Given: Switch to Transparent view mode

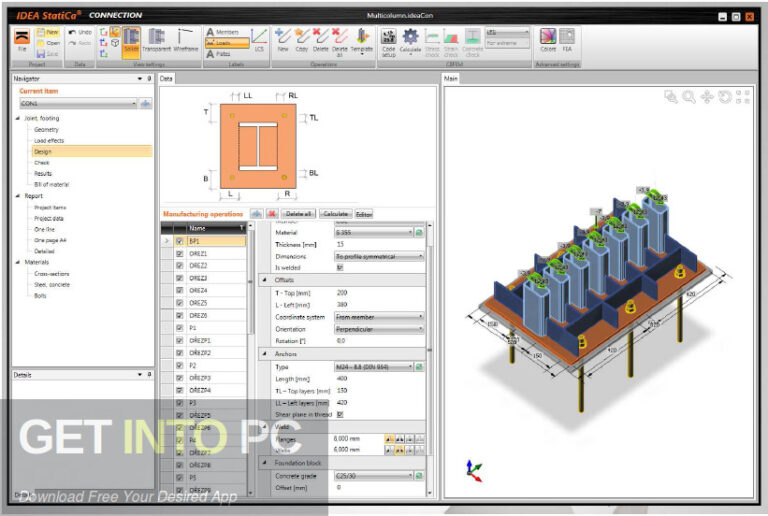Looking at the screenshot, I should tap(157, 40).
